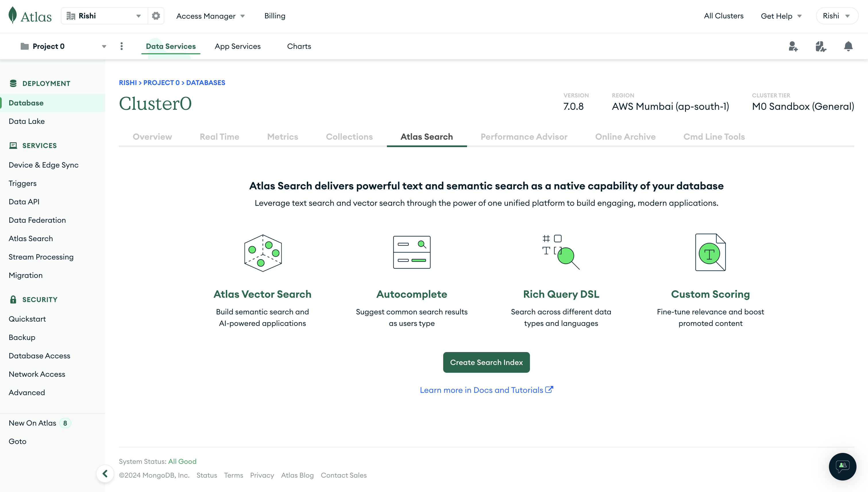The height and width of the screenshot is (492, 868).
Task: Switch to App Services tab
Action: (238, 46)
